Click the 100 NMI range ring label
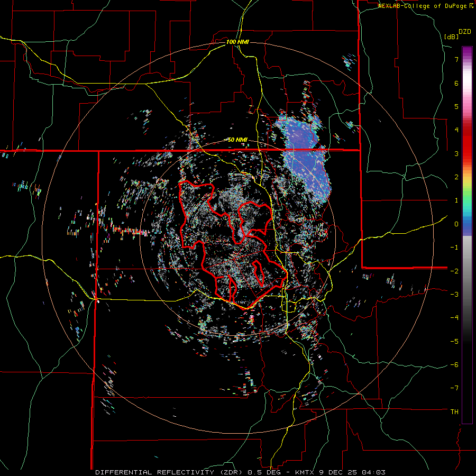The image size is (476, 476). coord(237,42)
